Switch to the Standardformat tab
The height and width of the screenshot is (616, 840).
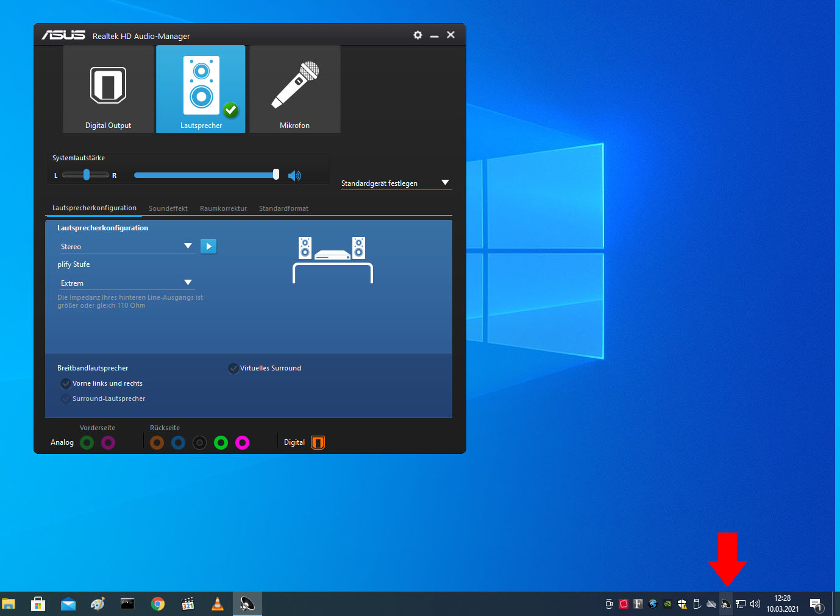coord(283,208)
